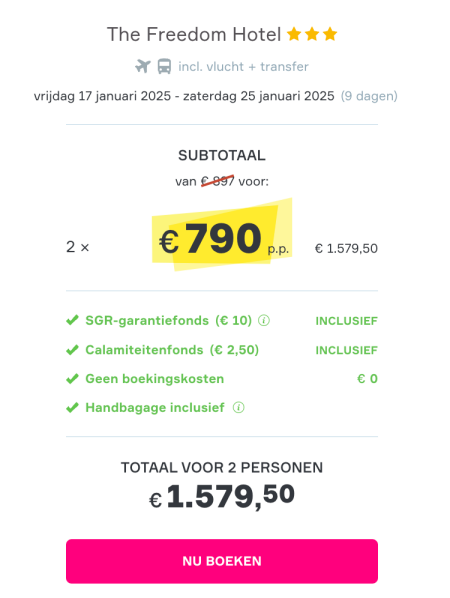Open the SGR-garantiefonds info icon
This screenshot has width=450, height=598.
264,320
